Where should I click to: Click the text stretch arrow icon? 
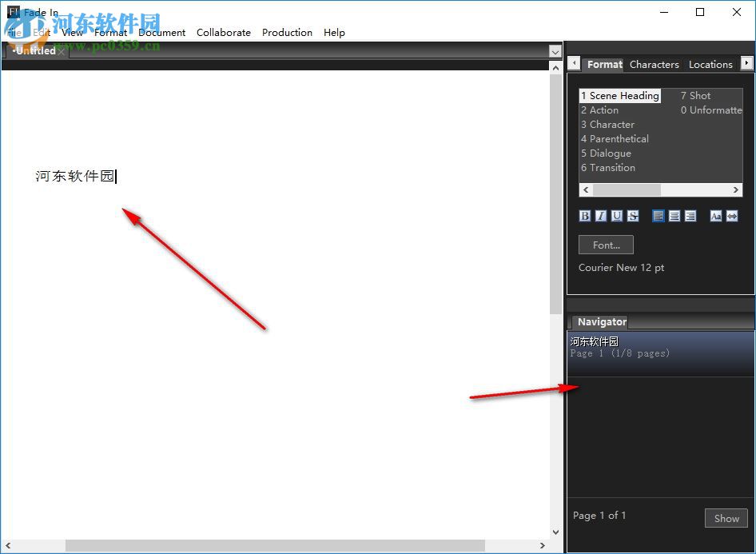732,216
